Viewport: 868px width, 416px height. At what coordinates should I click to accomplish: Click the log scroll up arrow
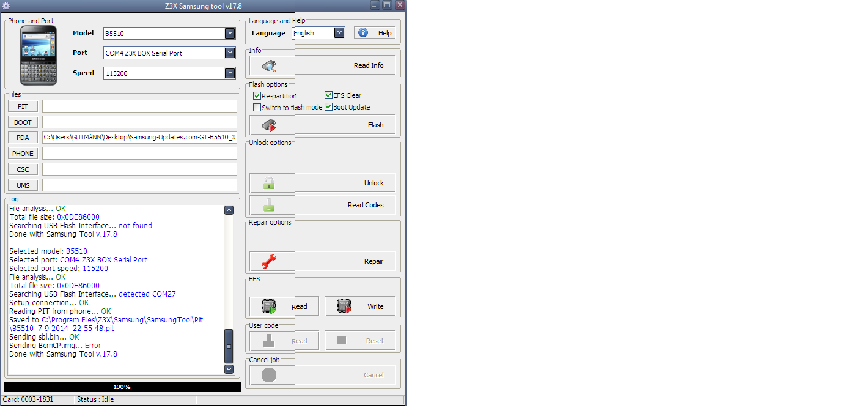click(x=229, y=210)
